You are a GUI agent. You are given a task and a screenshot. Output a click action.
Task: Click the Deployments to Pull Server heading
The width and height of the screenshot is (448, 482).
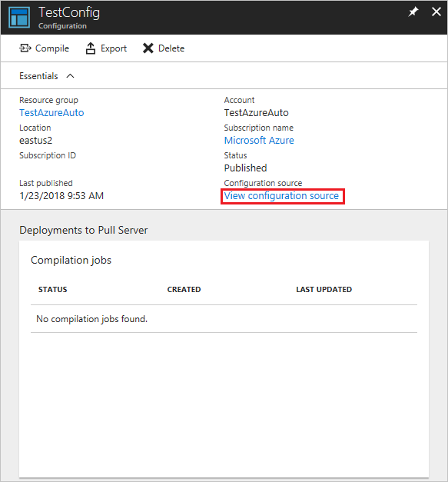(x=84, y=231)
